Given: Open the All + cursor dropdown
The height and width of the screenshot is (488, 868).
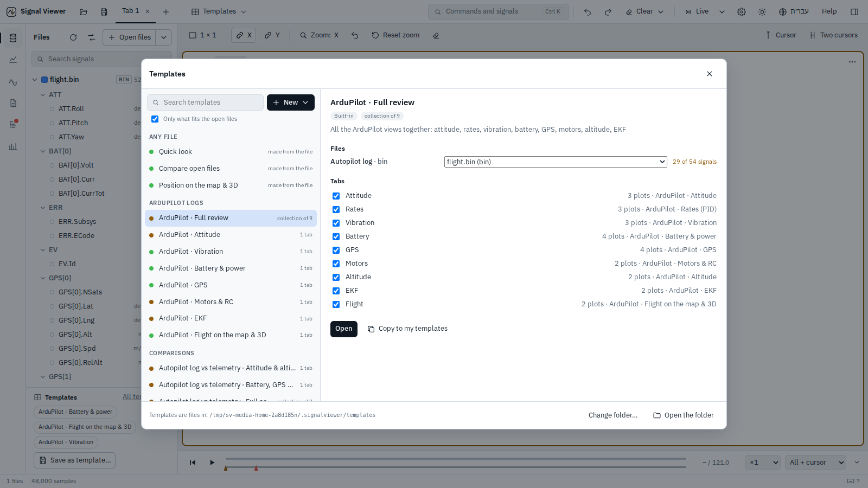Looking at the screenshot, I should [816, 463].
